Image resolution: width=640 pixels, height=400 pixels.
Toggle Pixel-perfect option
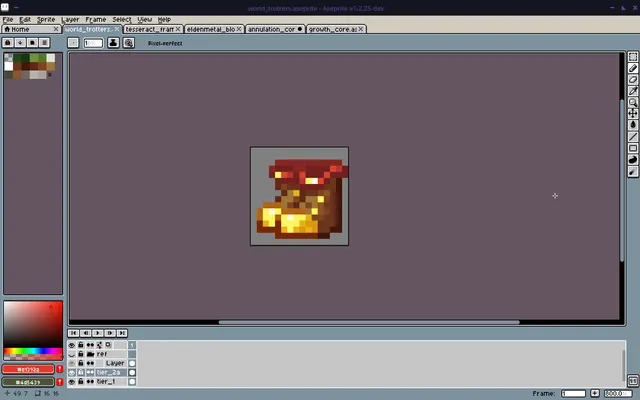(x=165, y=43)
